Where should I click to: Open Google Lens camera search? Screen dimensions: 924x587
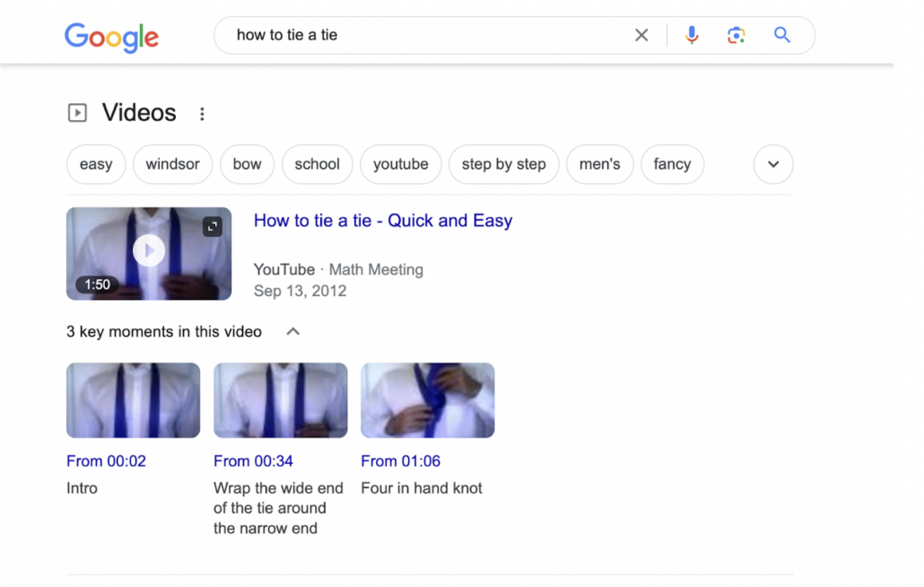[737, 36]
